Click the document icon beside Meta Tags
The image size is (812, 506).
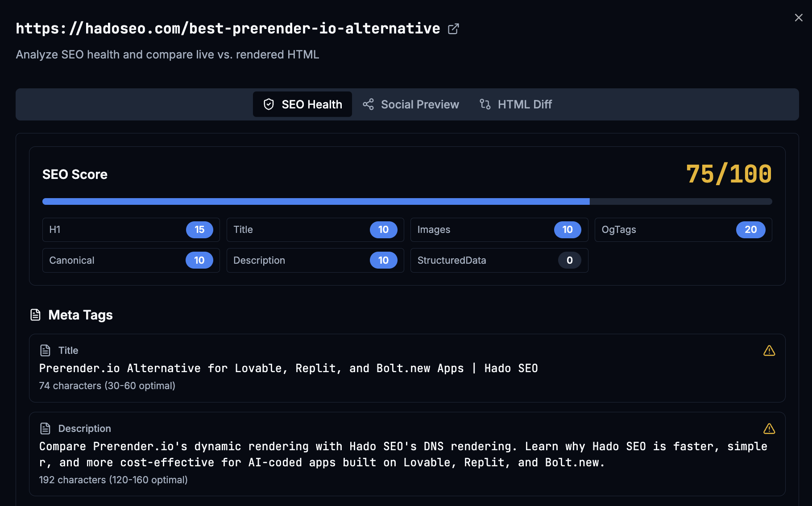pyautogui.click(x=35, y=315)
